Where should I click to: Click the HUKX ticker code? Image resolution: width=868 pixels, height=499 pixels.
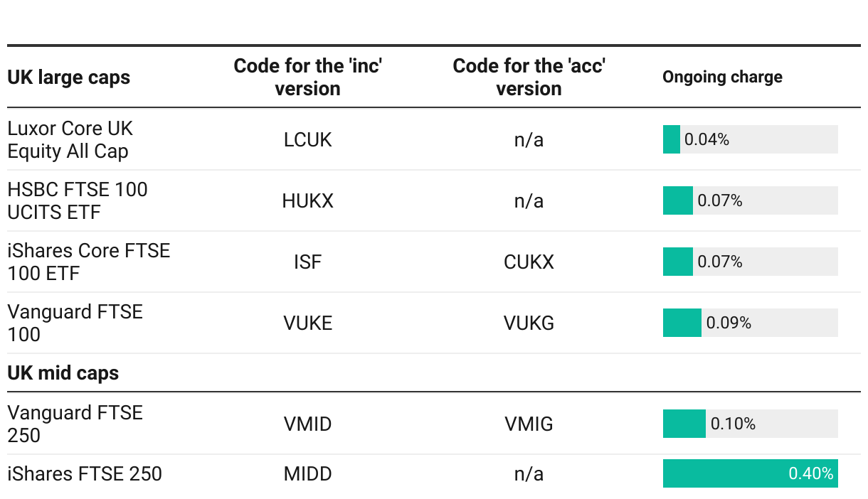coord(307,200)
